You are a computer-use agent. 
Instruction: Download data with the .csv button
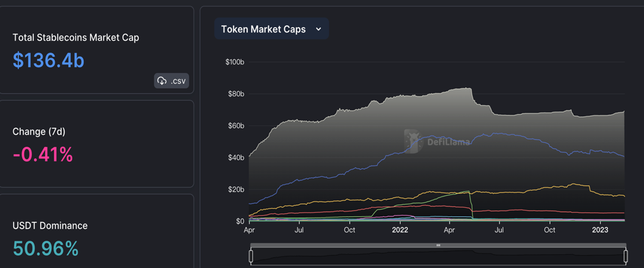click(172, 81)
